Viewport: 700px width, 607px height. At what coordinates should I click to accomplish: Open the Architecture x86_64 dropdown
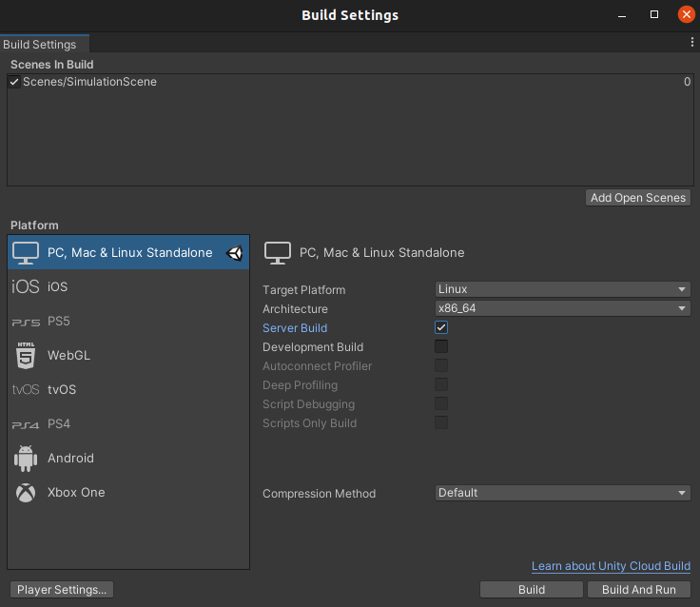point(562,308)
